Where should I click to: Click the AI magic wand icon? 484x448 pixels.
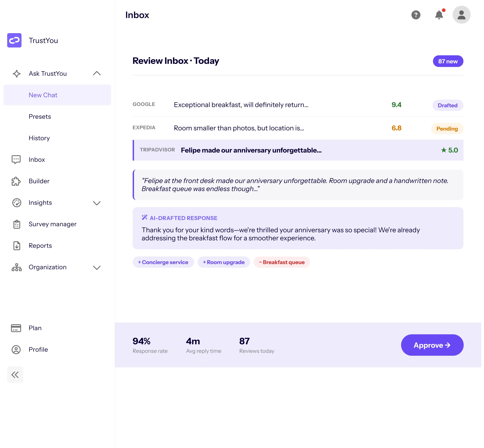click(x=144, y=217)
